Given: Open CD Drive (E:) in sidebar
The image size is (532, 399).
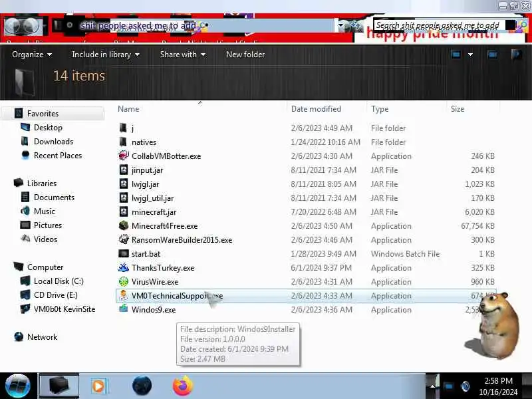Looking at the screenshot, I should tap(56, 295).
